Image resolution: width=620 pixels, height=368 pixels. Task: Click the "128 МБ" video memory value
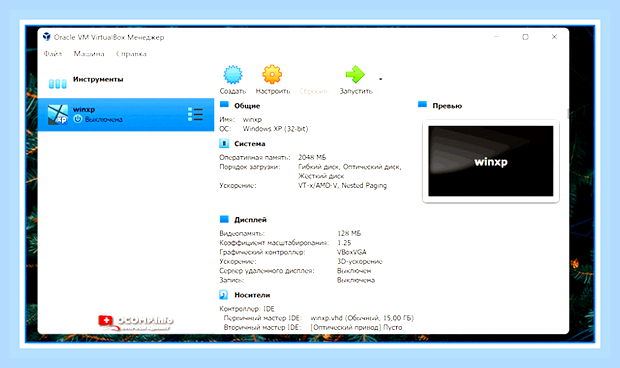point(349,233)
